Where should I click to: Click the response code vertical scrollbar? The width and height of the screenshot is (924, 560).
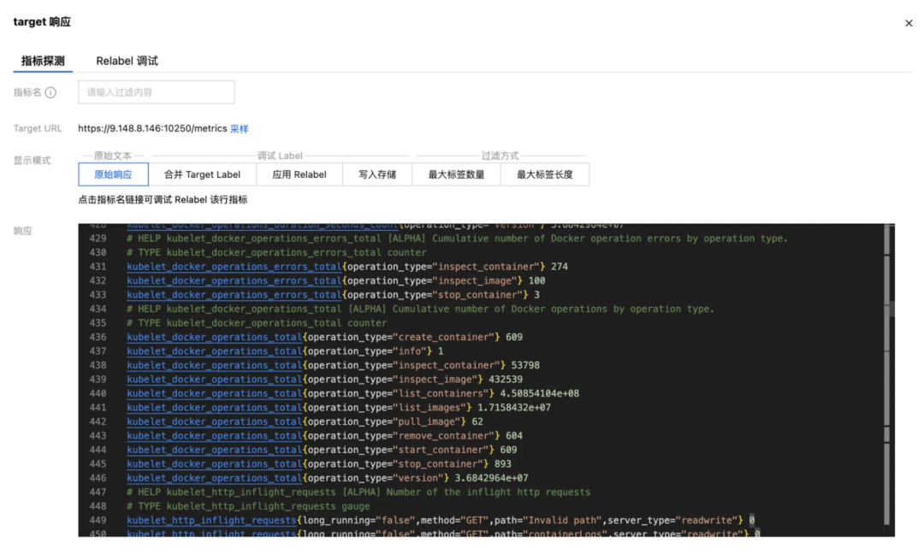887,377
